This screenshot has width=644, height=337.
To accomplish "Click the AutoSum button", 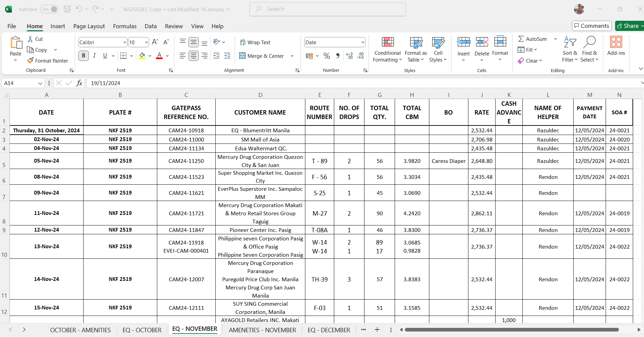I will [533, 39].
